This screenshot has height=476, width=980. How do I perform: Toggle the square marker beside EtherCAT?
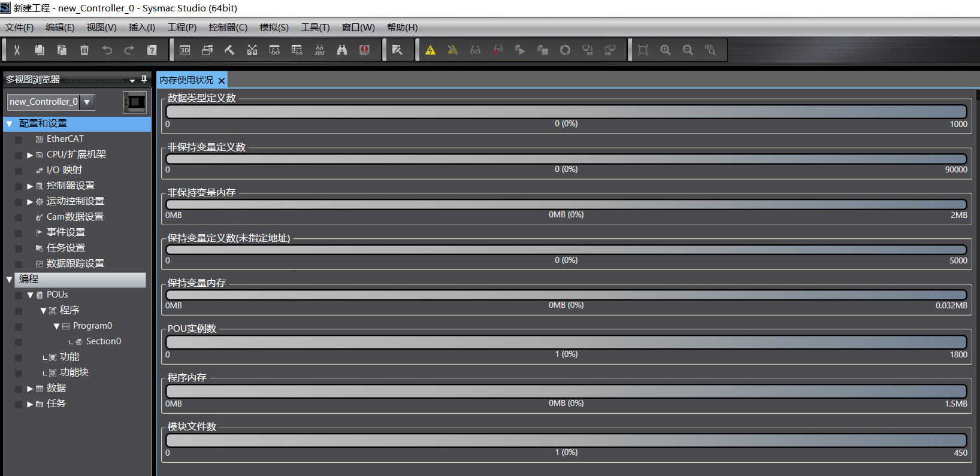[x=19, y=140]
